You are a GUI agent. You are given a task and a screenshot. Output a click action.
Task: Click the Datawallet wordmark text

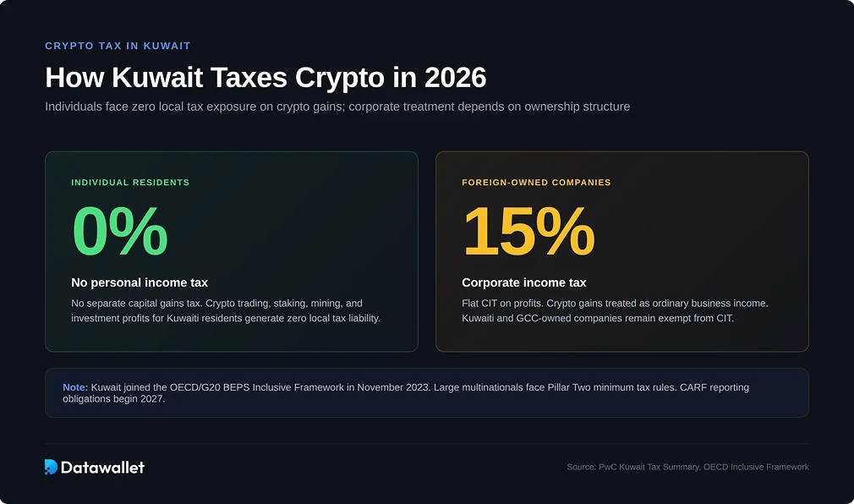[x=102, y=467]
